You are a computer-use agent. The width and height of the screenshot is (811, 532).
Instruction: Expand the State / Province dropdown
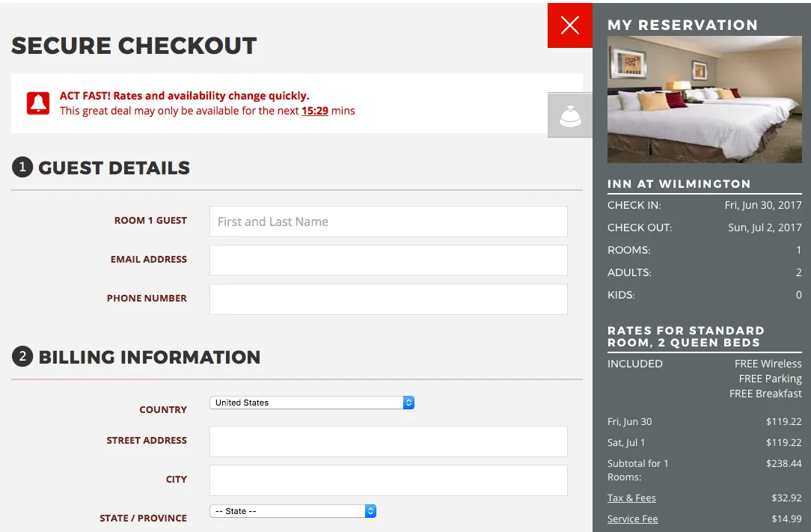click(x=293, y=511)
